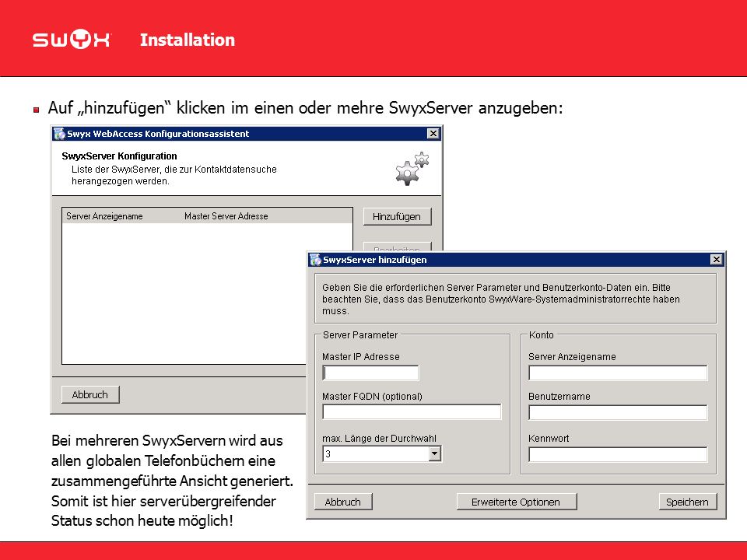Click the Master Server Adresse column header
The width and height of the screenshot is (747, 560).
(226, 216)
